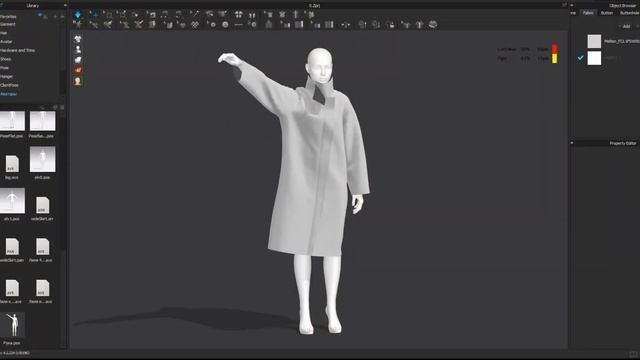Show arrangement points four-dot icon
Screen dimensions: 640x360
[238, 15]
